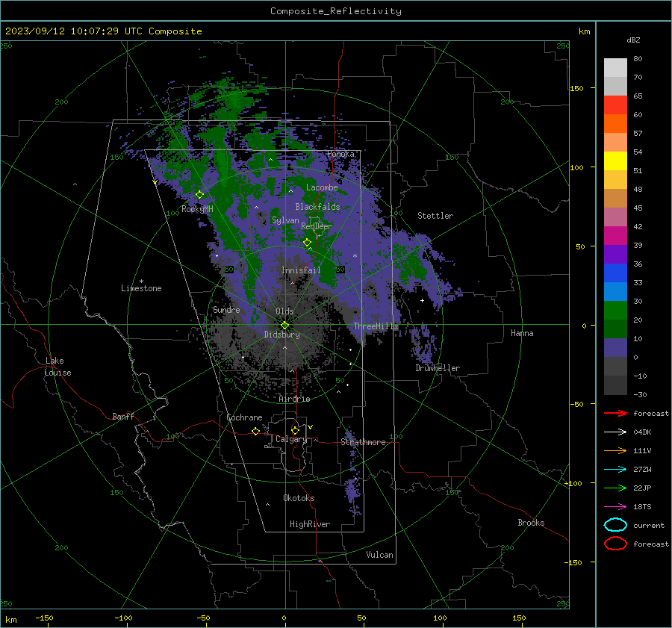This screenshot has height=628, width=672.
Task: Click the yellow diamond marker above Calgary
Action: 295,430
